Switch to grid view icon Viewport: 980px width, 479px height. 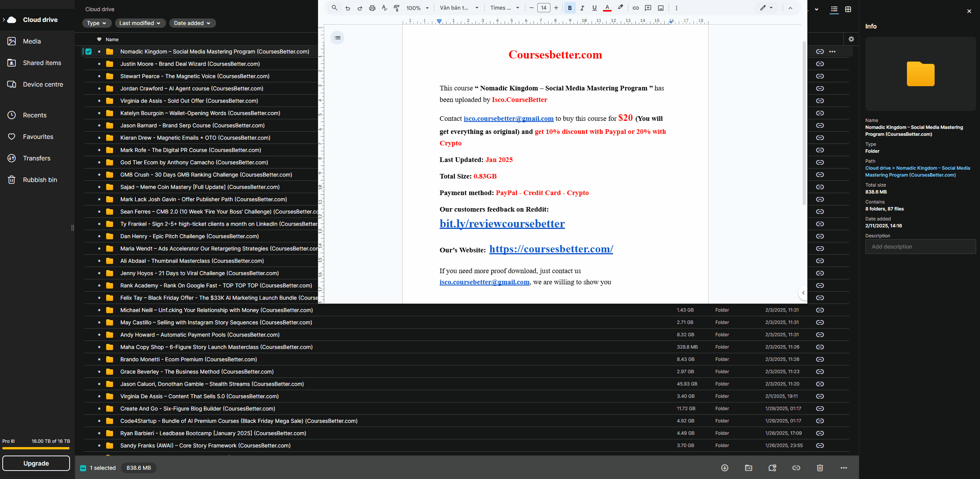click(x=848, y=9)
